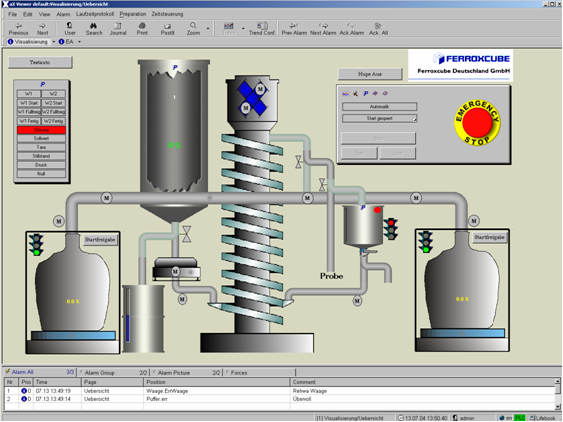Viewport: 563px width, 422px height.
Task: Select the alarm row with comment Rehwa Waage
Action: point(279,391)
